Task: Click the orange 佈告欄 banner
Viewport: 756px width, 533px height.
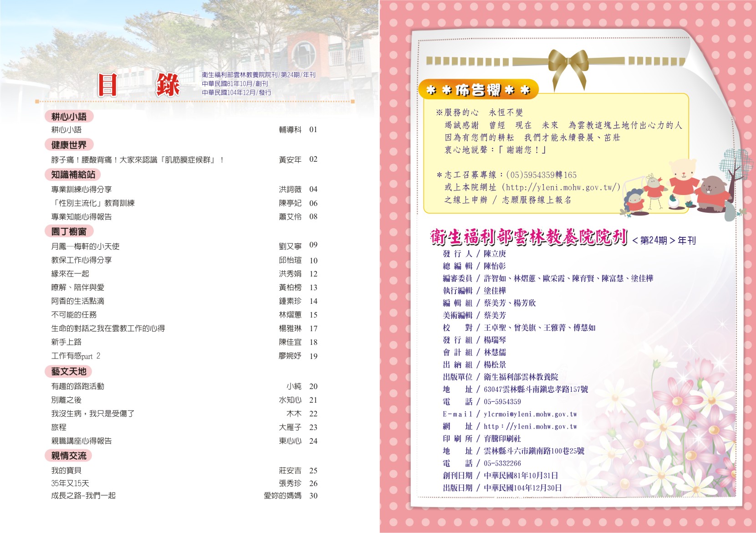Action: (x=478, y=90)
